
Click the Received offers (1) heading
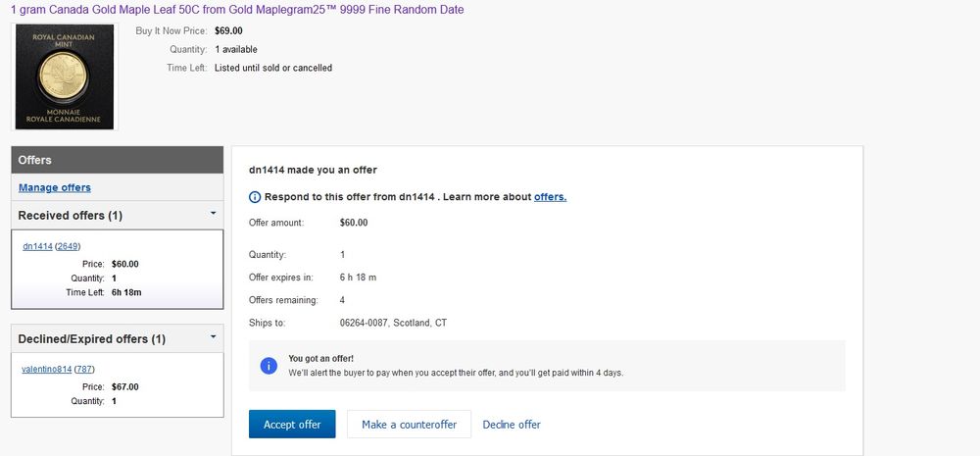71,216
